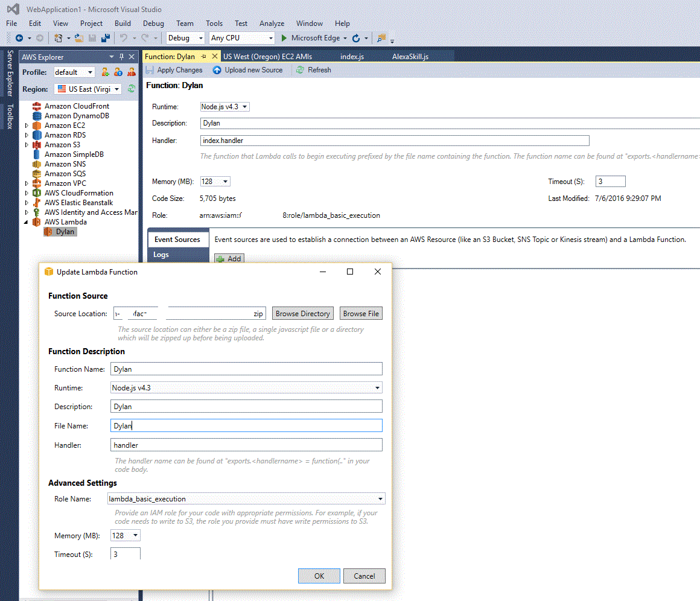The image size is (700, 601).
Task: Open the Profile dropdown showing default
Action: click(74, 72)
